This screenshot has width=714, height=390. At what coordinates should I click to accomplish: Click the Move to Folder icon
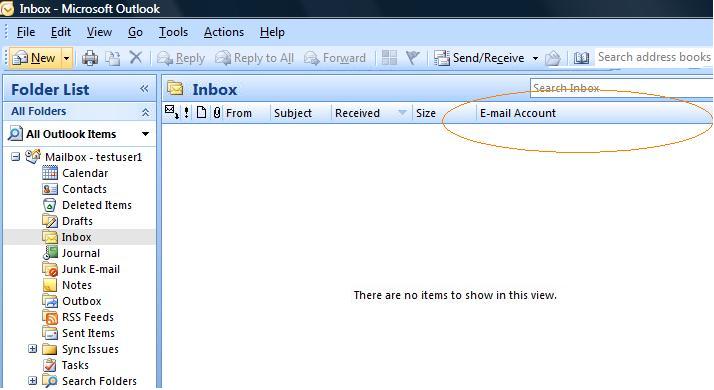[112, 58]
